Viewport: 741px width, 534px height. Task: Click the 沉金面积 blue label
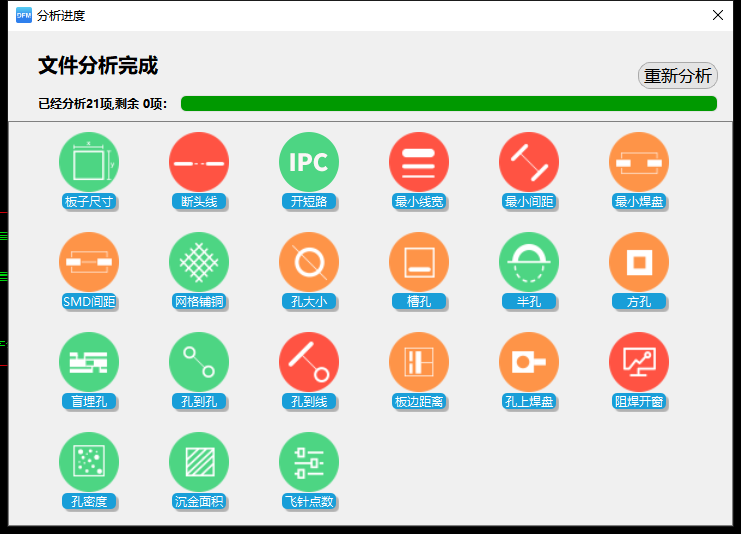click(199, 501)
